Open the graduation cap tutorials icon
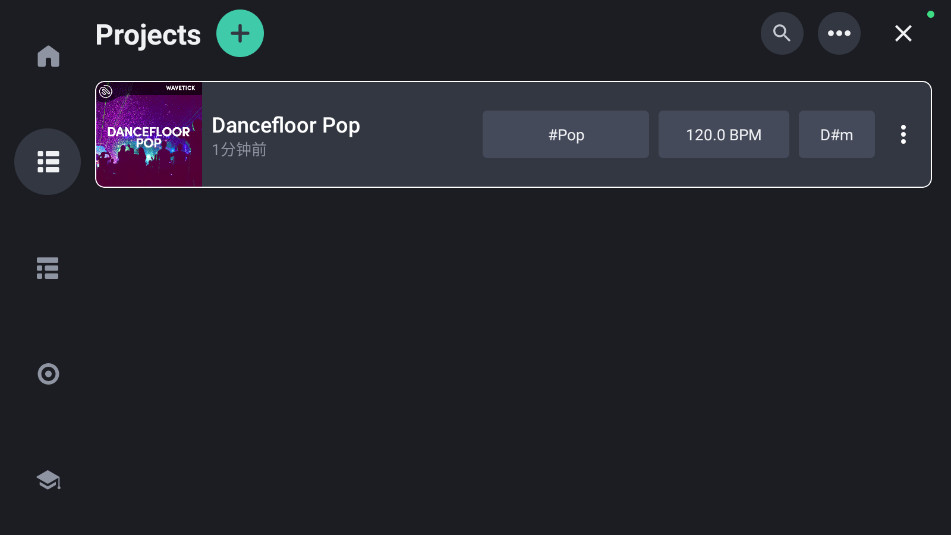951x535 pixels. 47,481
